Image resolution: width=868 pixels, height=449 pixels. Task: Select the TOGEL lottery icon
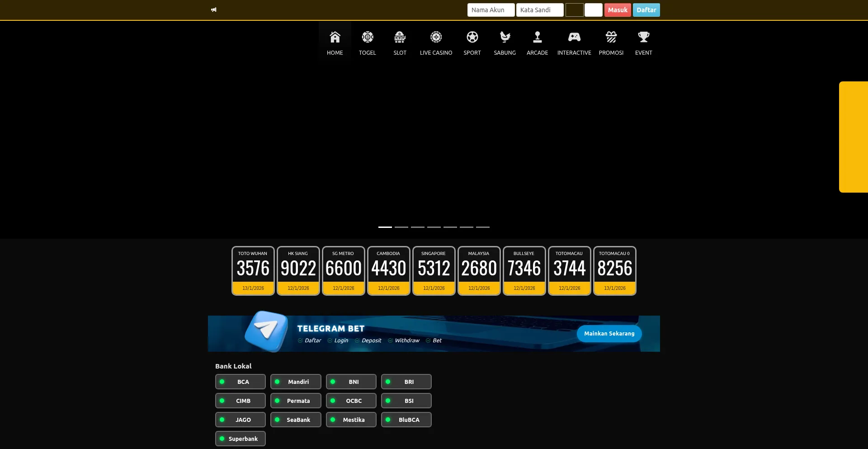point(367,37)
